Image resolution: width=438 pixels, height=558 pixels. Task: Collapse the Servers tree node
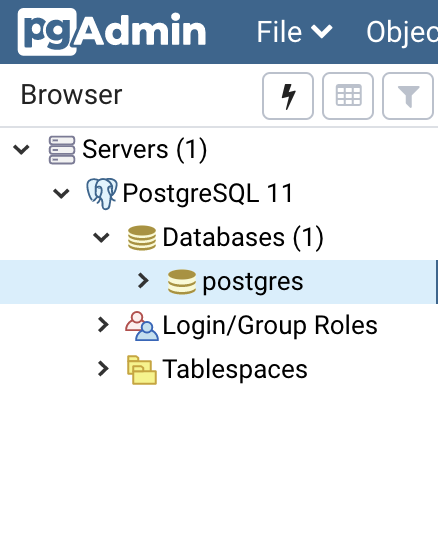21,149
